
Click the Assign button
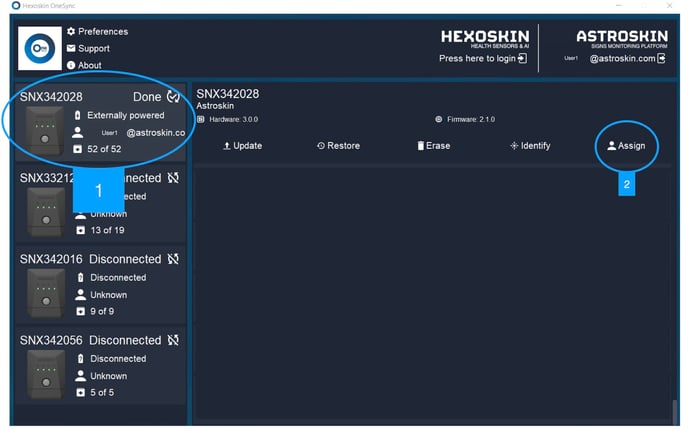pyautogui.click(x=626, y=146)
